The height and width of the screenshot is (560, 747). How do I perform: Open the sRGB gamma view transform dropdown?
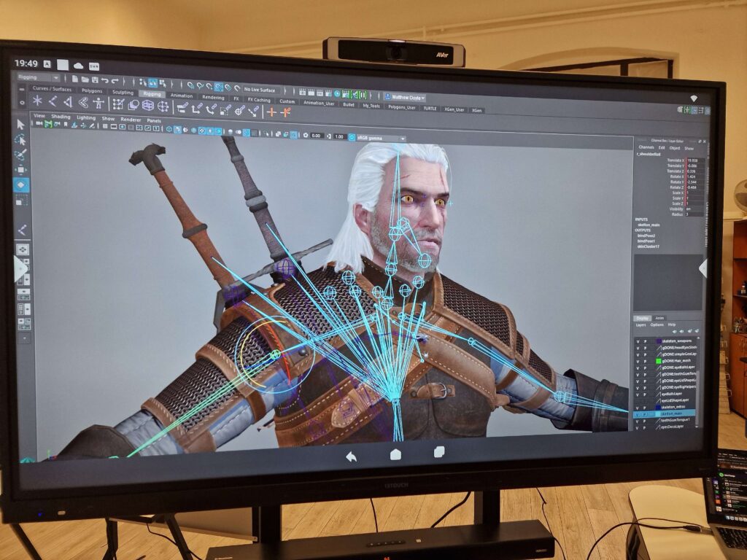pos(379,137)
